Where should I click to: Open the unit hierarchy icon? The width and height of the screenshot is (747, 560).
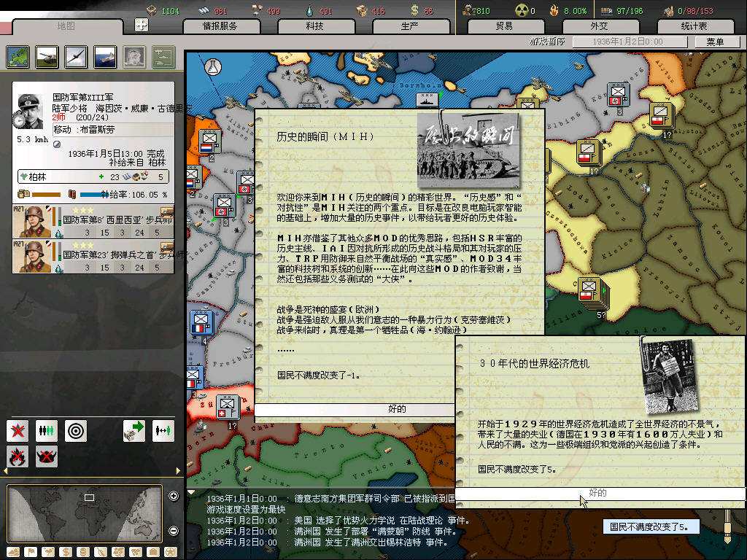(x=163, y=57)
